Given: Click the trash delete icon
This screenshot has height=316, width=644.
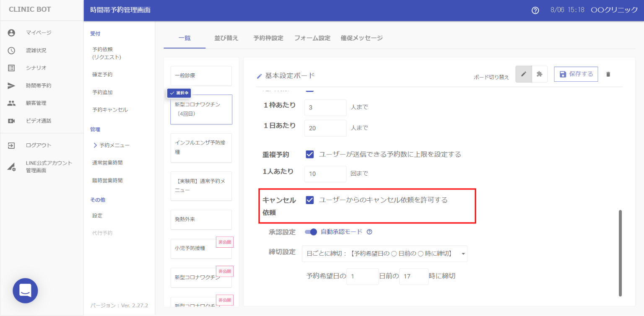Looking at the screenshot, I should point(608,74).
